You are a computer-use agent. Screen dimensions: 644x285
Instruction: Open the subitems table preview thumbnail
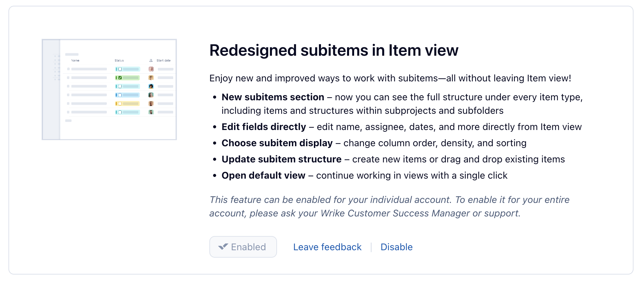click(109, 89)
